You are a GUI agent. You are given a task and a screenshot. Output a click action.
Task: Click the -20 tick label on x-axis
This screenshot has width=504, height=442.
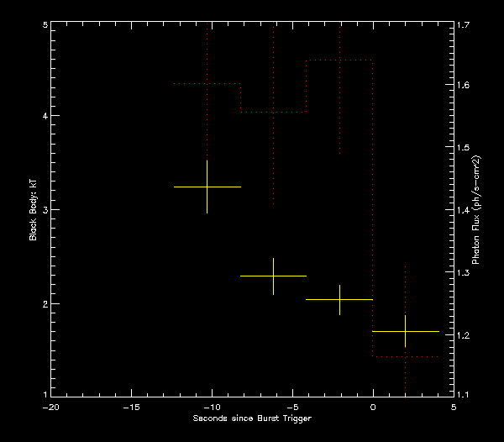[50, 406]
